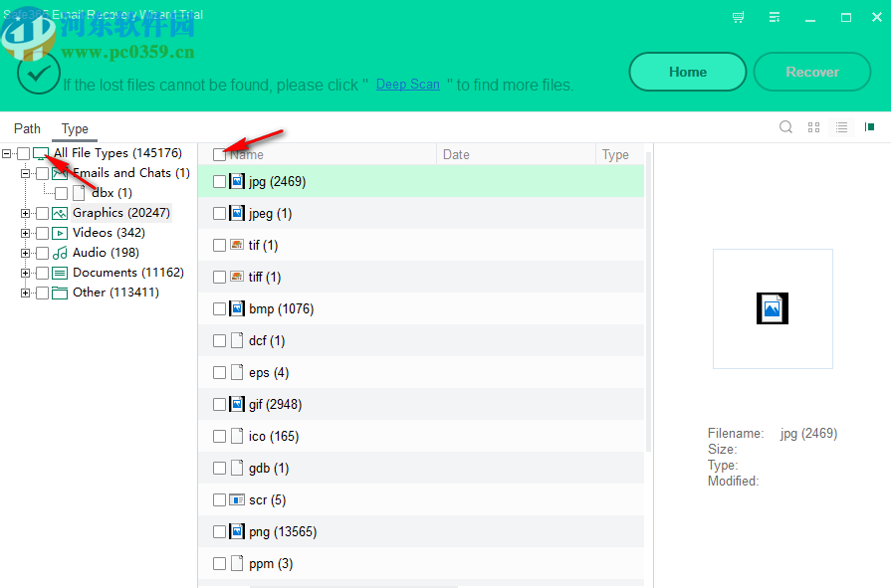Open the search icon above the file list
891x588 pixels.
[785, 126]
